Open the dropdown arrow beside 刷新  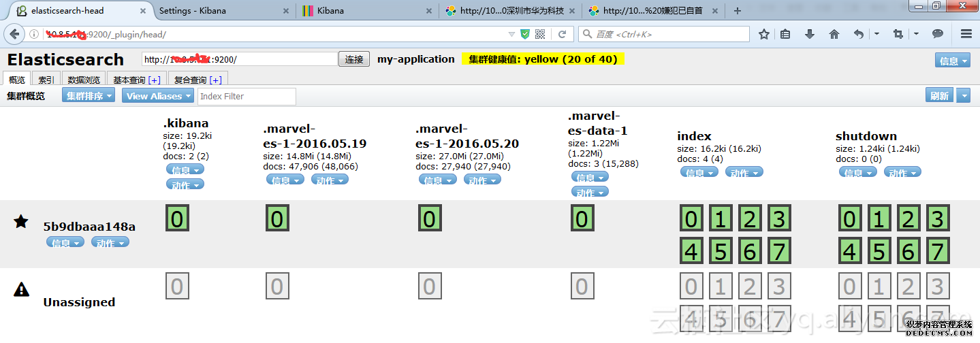tap(963, 96)
